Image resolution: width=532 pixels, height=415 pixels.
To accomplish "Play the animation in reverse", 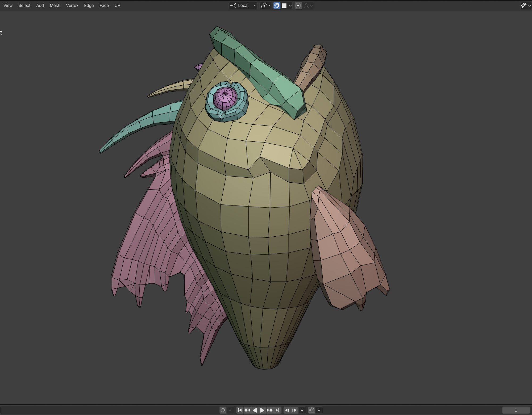I will click(x=255, y=410).
